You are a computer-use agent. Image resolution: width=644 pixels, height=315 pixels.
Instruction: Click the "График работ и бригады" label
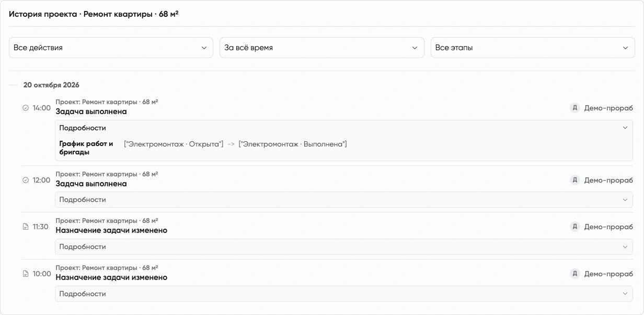(86, 148)
